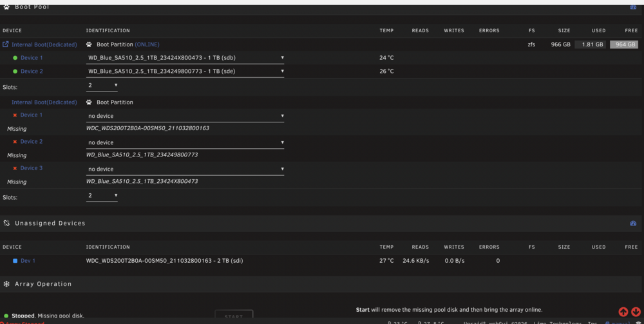Viewport: 644px width, 324px height.
Task: Click the ONLINE status label
Action: click(x=147, y=44)
